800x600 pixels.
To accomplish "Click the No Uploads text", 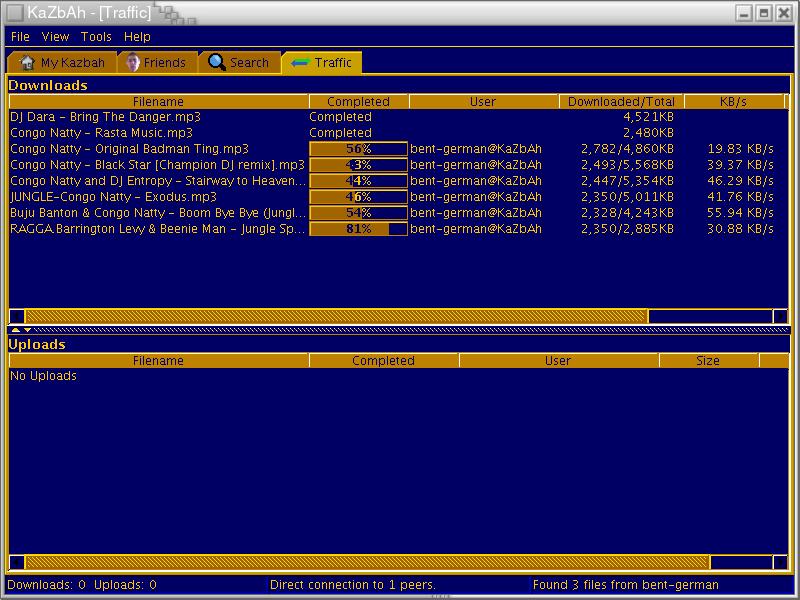I will coord(43,376).
